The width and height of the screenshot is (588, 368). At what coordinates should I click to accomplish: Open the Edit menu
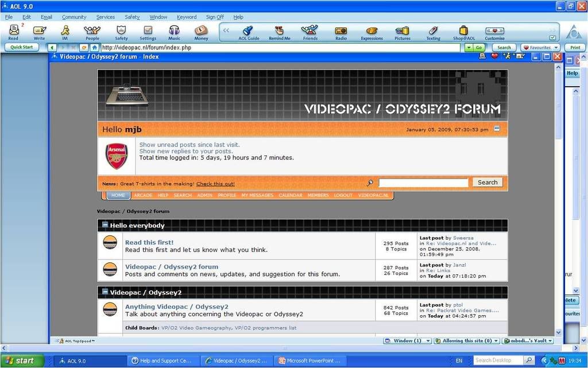tap(26, 17)
